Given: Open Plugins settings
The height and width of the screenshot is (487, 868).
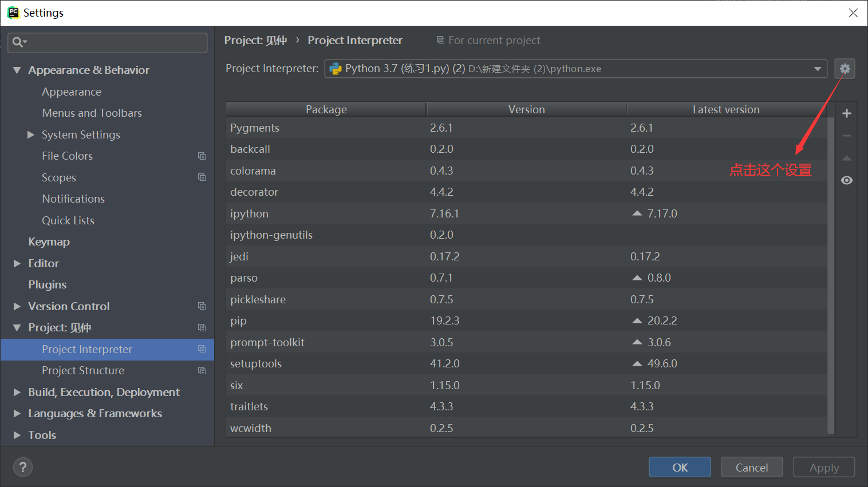Looking at the screenshot, I should point(48,284).
